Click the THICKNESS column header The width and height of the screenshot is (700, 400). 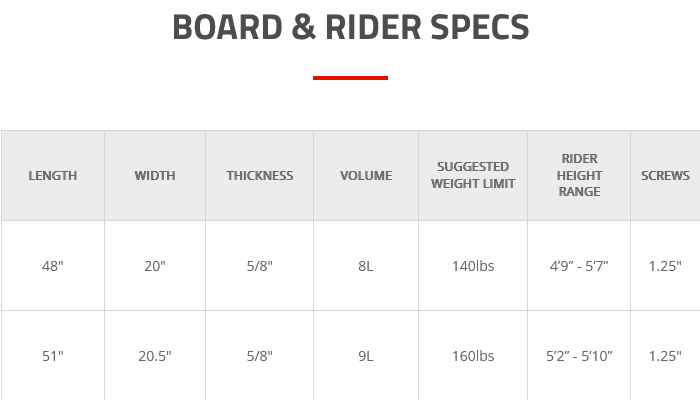(x=259, y=175)
